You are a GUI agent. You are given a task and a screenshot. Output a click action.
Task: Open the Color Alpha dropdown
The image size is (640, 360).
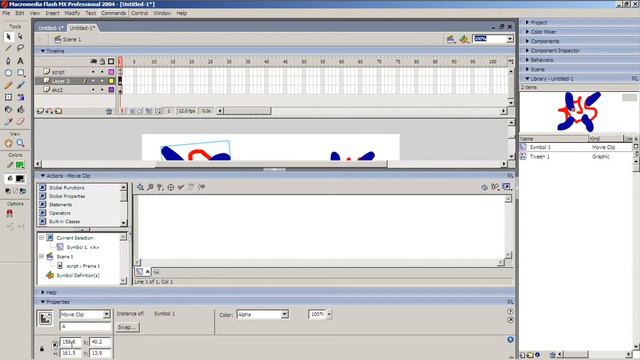pos(284,314)
